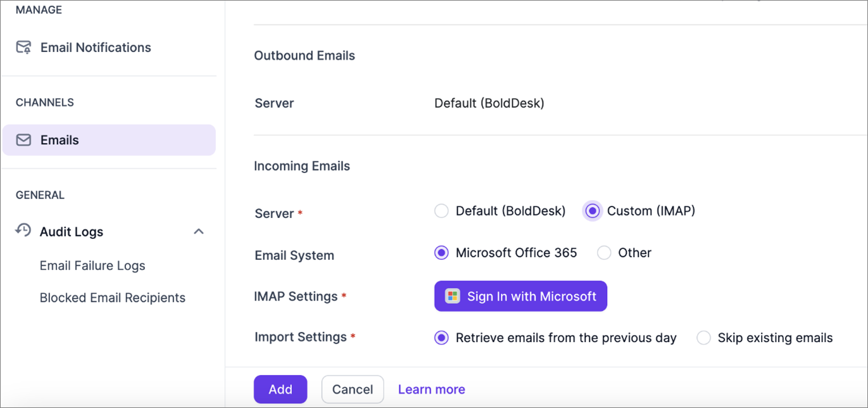Select Skip existing emails option
Screen dimensions: 868x408
point(703,338)
